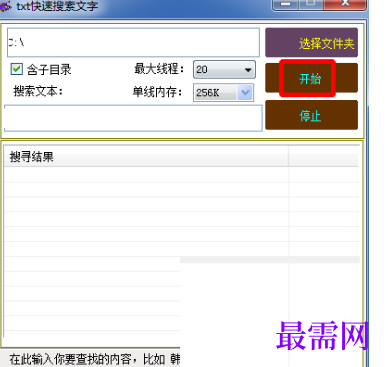Click the folder path input field
The height and width of the screenshot is (367, 388).
coord(133,42)
